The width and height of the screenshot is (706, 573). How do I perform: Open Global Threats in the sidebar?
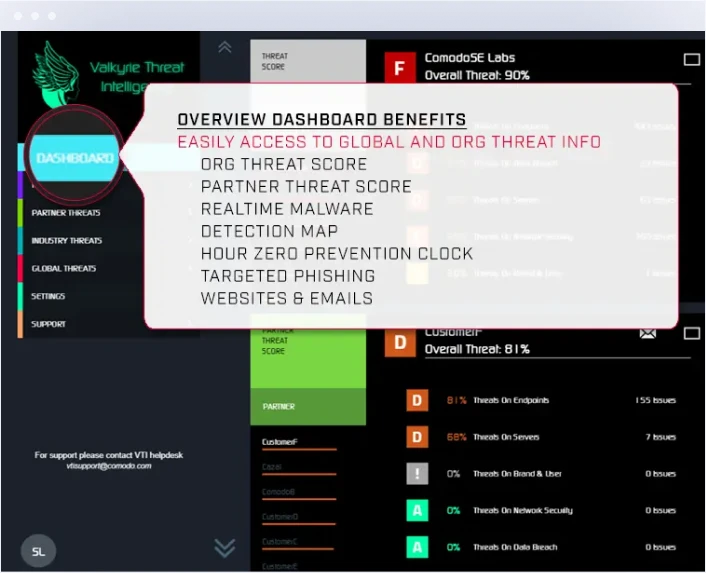click(x=63, y=269)
